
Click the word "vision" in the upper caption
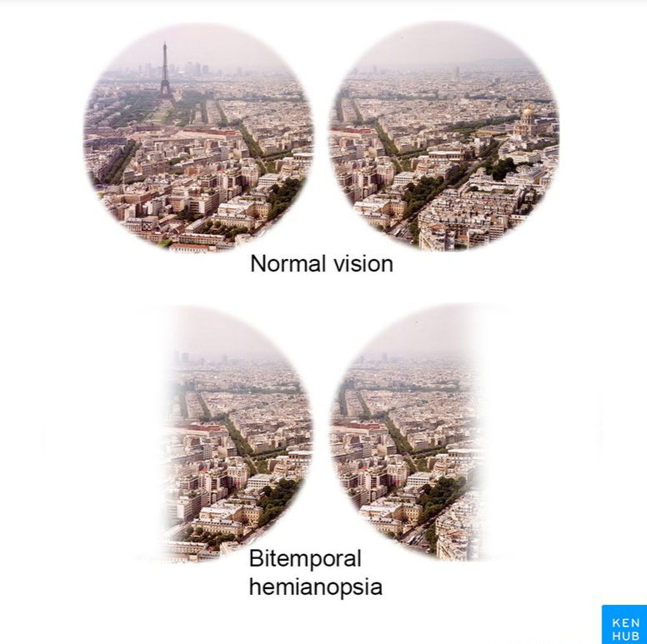coord(364,263)
